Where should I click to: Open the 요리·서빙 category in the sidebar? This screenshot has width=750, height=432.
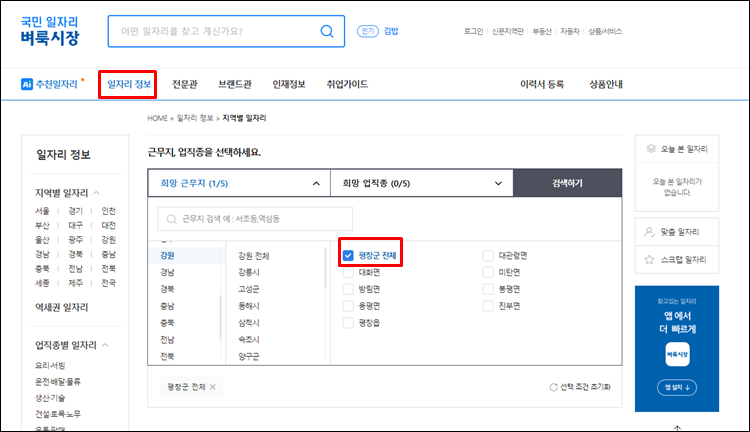coord(50,366)
